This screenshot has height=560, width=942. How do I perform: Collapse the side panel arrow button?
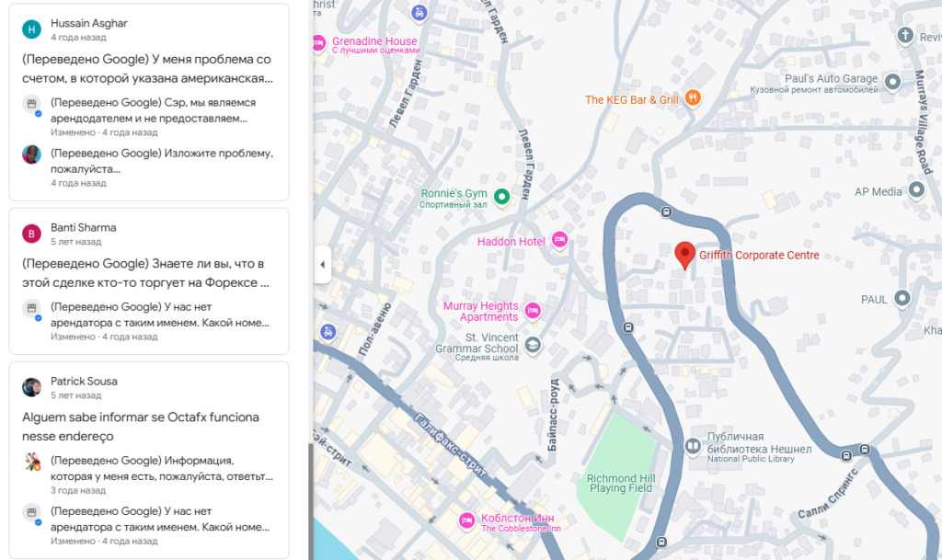click(x=323, y=264)
